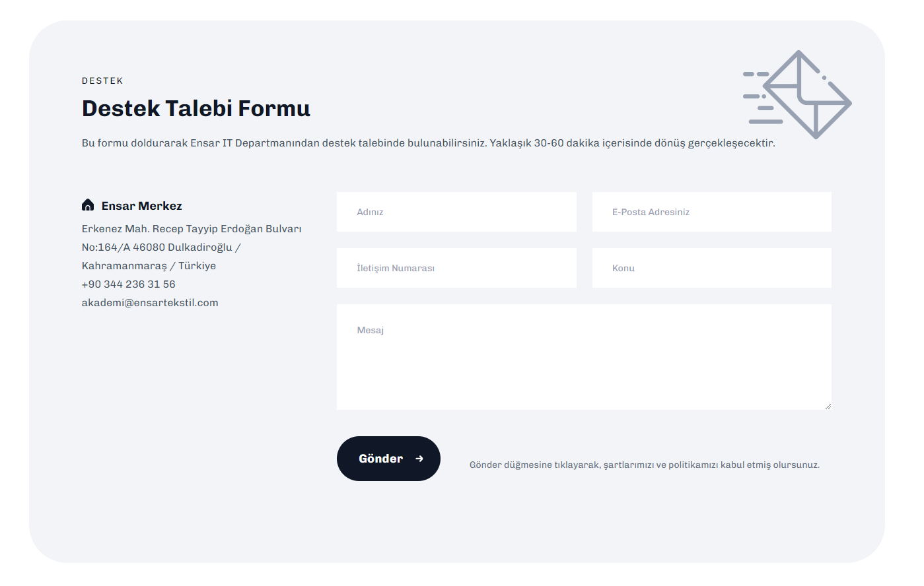This screenshot has height=586, width=924.
Task: Select the İletişim Numarası input box
Action: click(x=456, y=268)
